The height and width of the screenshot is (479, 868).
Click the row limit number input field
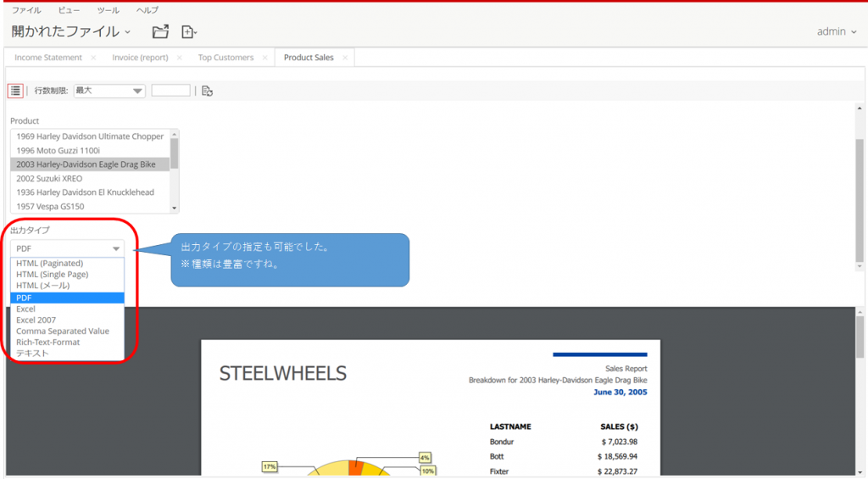tap(170, 90)
